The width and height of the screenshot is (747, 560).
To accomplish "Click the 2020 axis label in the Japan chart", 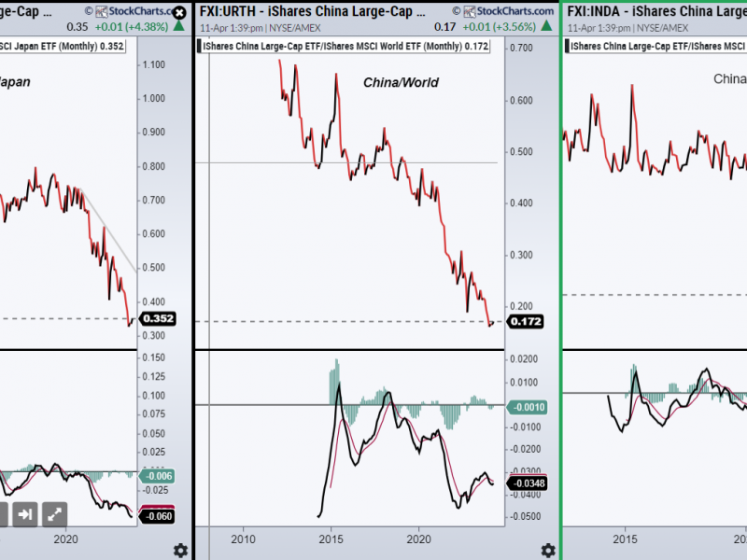I will (x=65, y=539).
